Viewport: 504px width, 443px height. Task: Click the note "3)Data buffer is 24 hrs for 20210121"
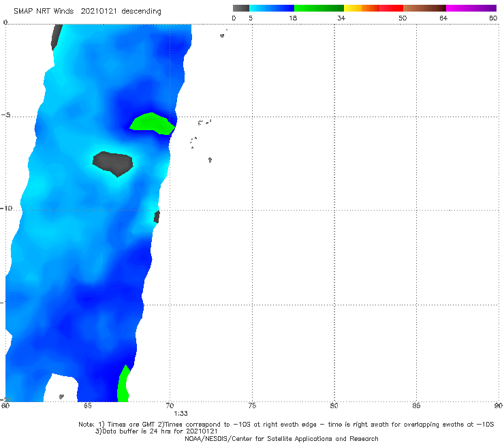coord(156,431)
